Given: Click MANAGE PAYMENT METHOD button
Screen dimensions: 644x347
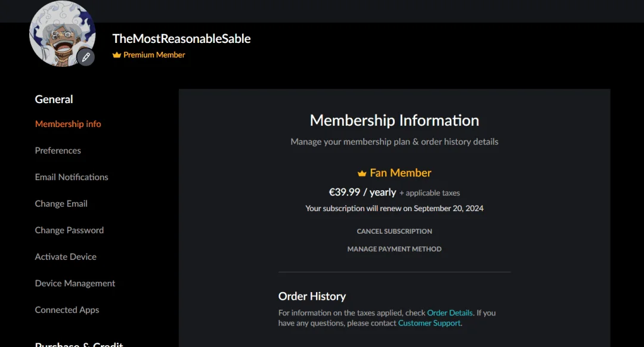Looking at the screenshot, I should [x=394, y=249].
